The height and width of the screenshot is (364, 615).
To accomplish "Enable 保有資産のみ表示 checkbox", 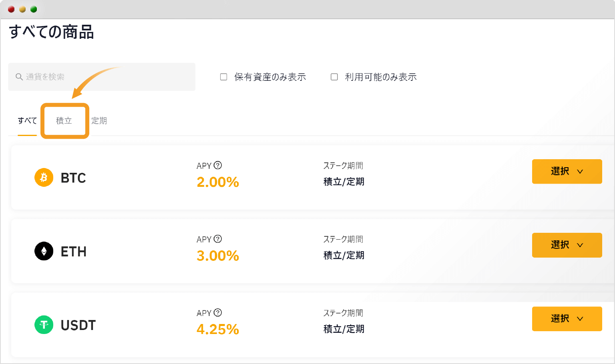I will coord(224,77).
